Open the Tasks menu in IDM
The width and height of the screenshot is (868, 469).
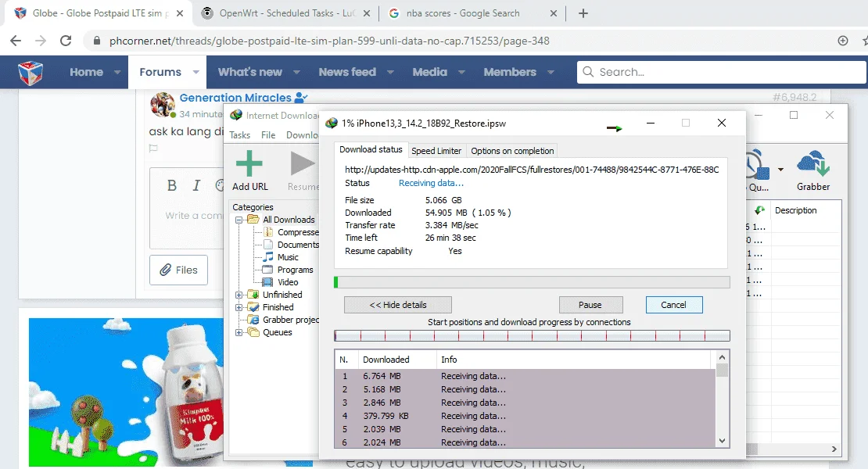[x=240, y=135]
